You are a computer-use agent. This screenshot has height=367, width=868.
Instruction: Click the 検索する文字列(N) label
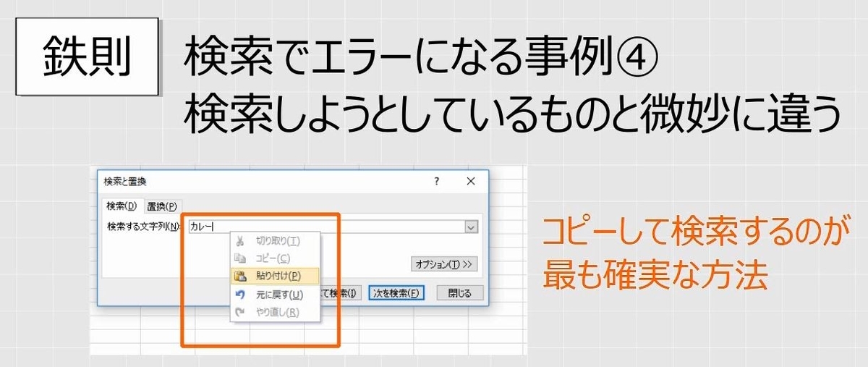(143, 227)
